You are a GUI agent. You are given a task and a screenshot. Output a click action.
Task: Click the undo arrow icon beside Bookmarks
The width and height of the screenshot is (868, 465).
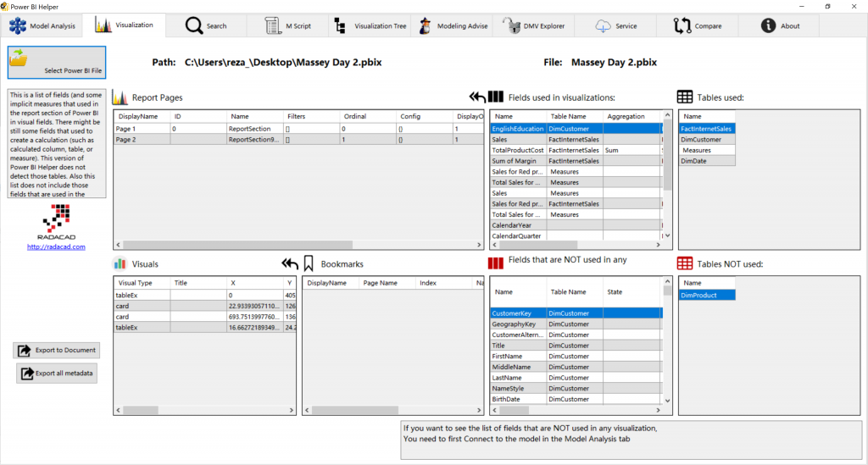[290, 263]
